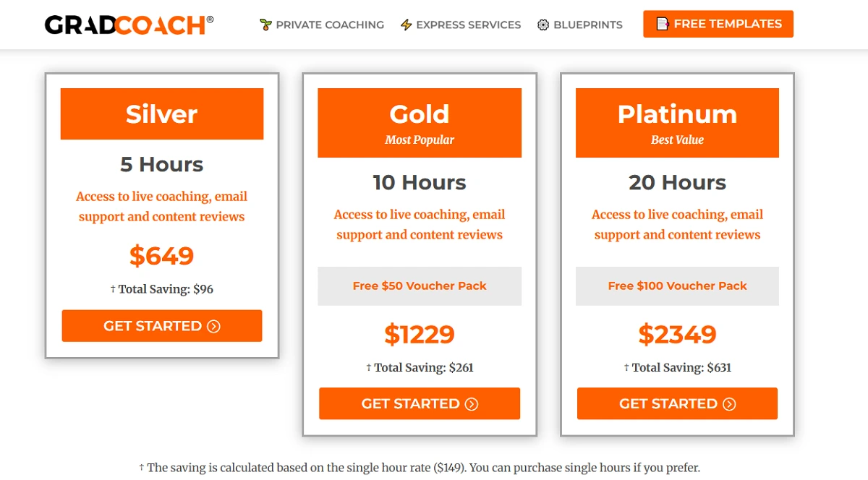Click the sprout icon beside Private Coaching
Screen dimensions: 868x480
point(265,25)
